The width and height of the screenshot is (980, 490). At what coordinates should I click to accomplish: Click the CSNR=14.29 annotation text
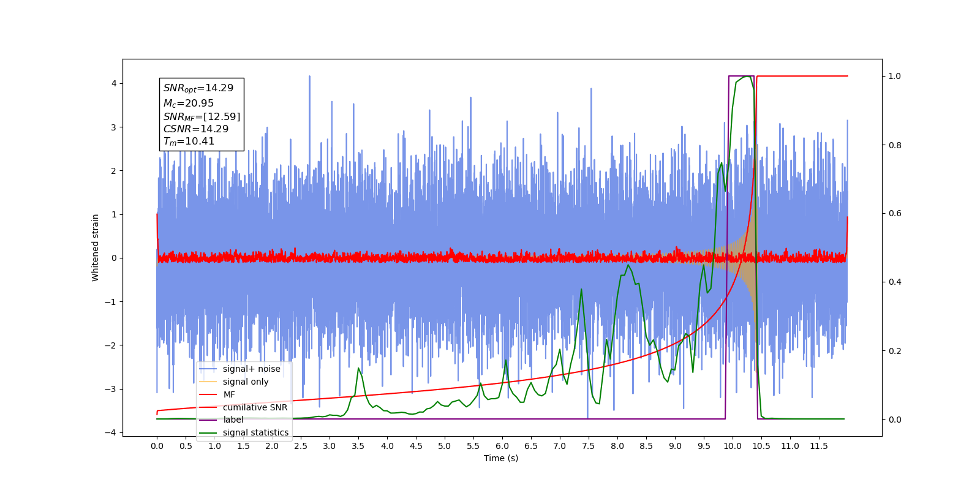[x=195, y=129]
